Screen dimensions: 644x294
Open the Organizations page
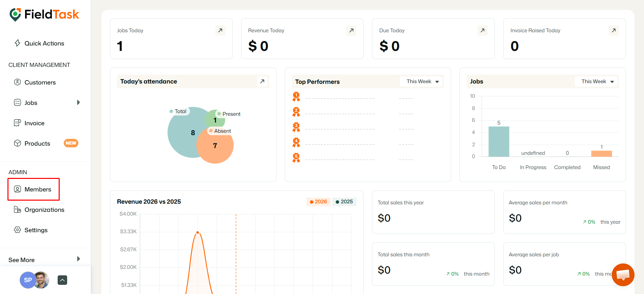[44, 210]
